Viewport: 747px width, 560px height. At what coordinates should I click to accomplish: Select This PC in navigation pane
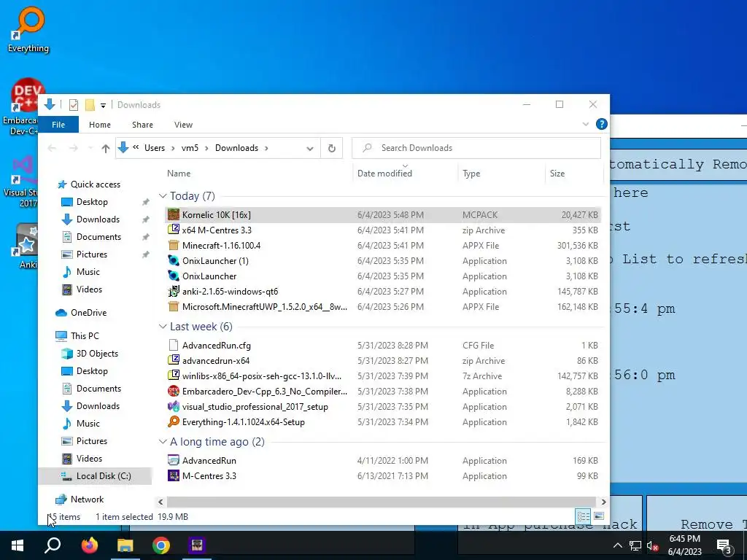[x=85, y=336]
